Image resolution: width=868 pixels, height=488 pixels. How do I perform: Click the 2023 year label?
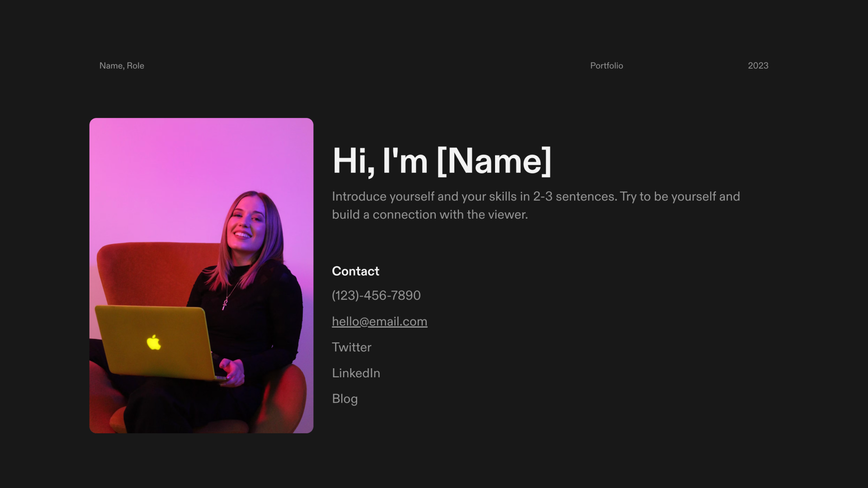758,66
